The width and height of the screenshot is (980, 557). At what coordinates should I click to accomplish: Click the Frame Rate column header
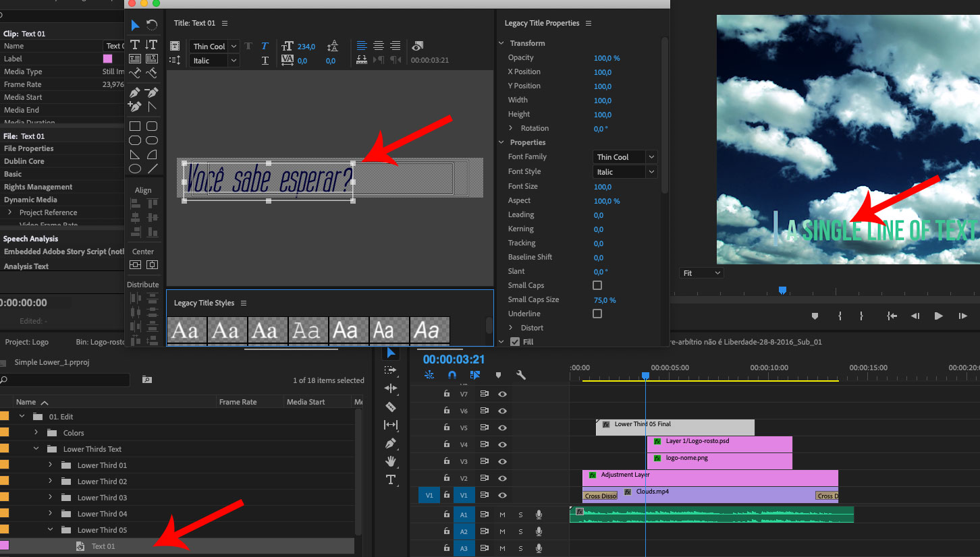[x=238, y=402]
